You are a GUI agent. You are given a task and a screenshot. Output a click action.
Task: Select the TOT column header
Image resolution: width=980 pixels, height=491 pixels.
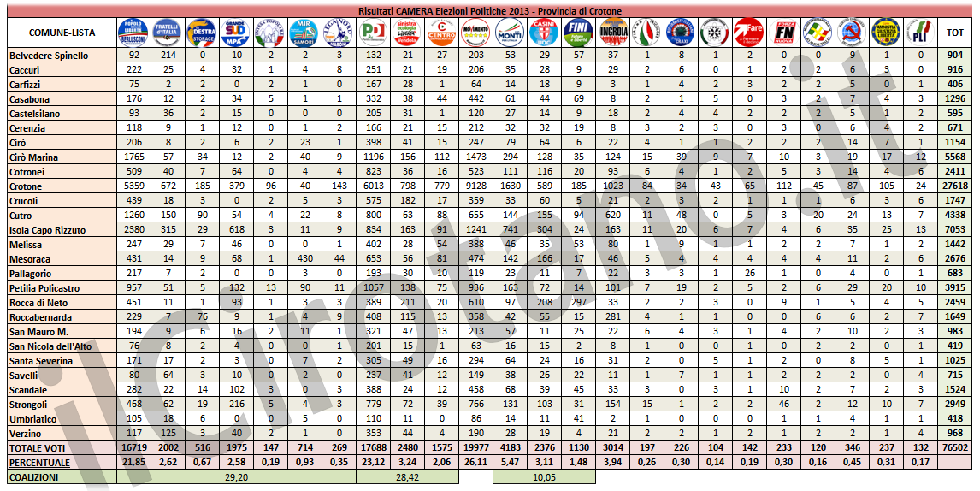pos(954,32)
